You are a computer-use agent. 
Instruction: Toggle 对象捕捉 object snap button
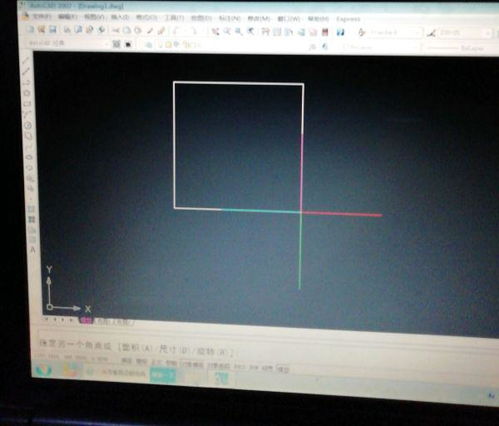pyautogui.click(x=192, y=364)
